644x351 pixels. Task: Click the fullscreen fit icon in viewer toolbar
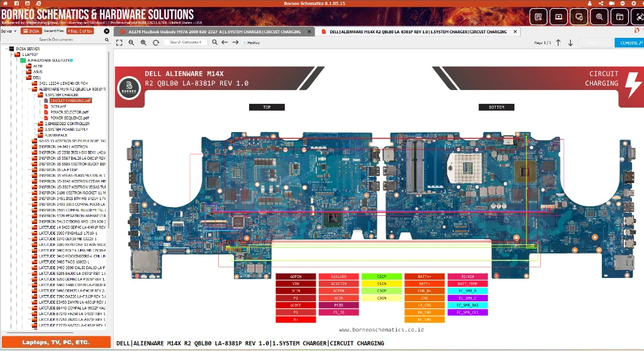click(x=119, y=42)
